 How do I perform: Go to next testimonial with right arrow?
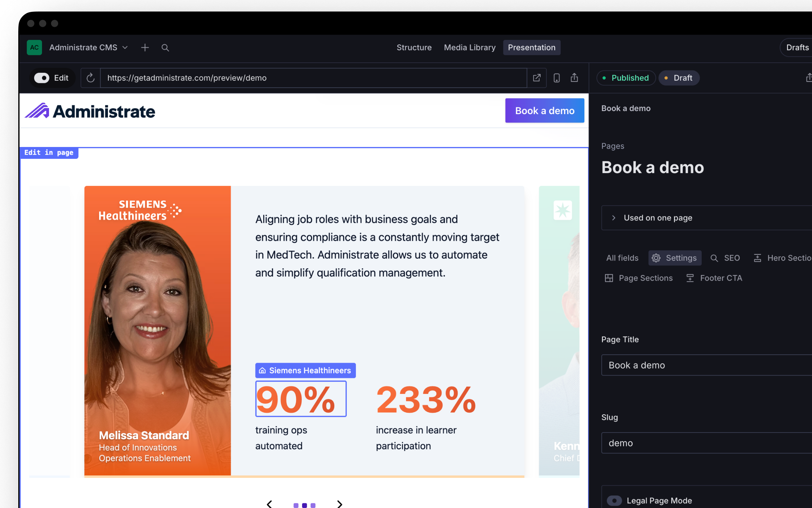pos(340,504)
